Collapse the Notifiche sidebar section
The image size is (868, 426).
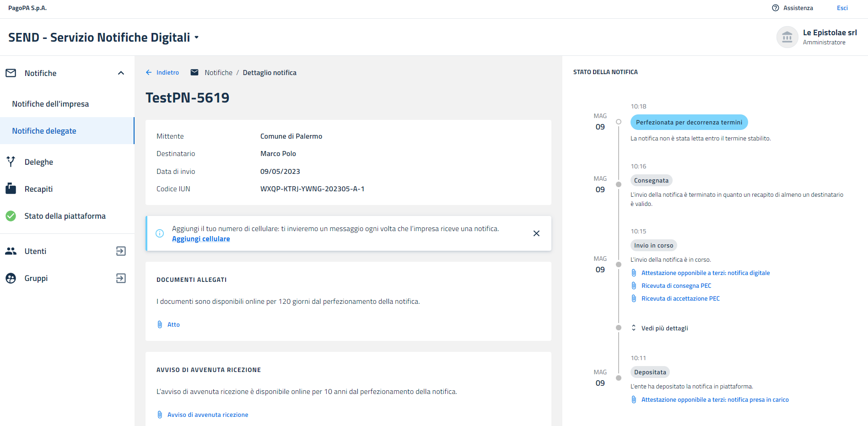pyautogui.click(x=121, y=73)
